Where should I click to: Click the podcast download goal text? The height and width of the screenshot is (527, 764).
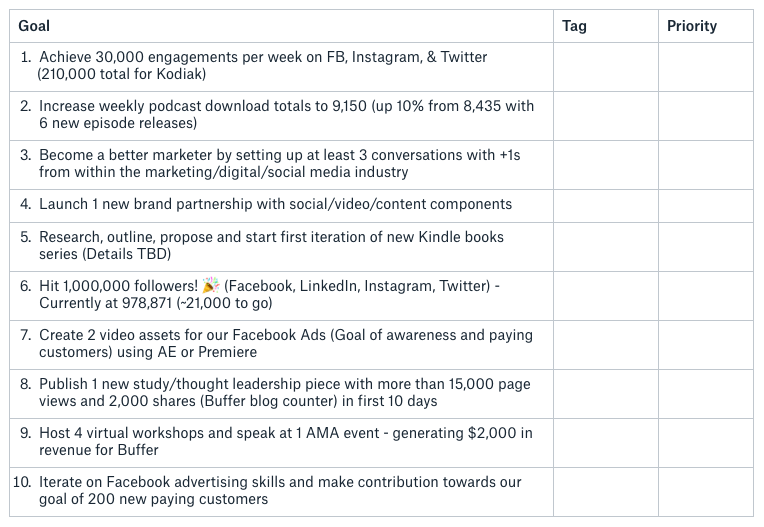[x=286, y=114]
